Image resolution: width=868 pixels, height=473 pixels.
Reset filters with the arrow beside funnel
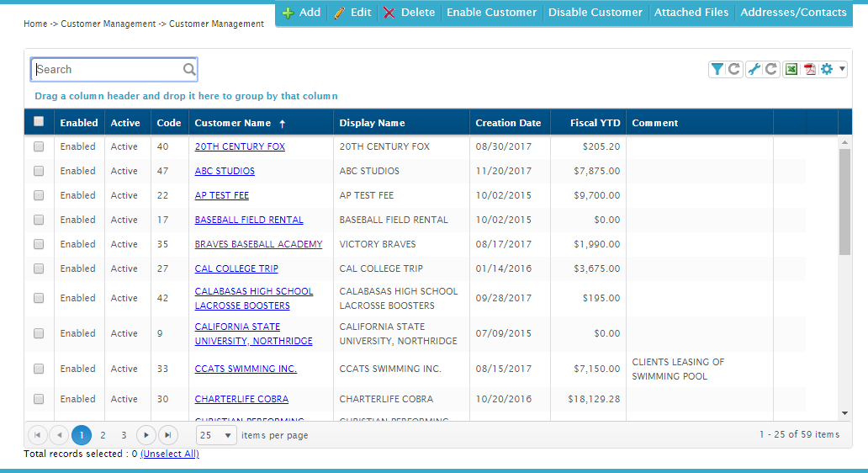pos(734,69)
